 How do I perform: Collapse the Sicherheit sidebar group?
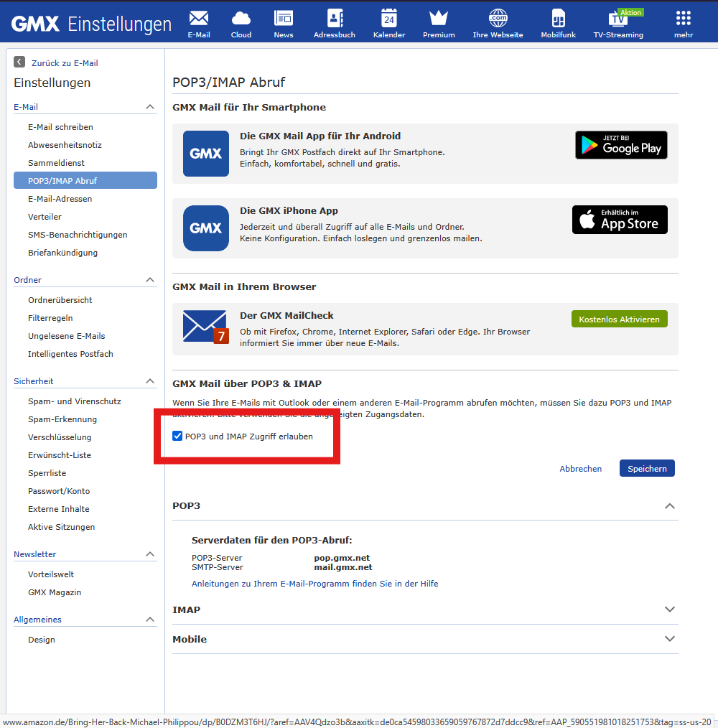point(150,381)
